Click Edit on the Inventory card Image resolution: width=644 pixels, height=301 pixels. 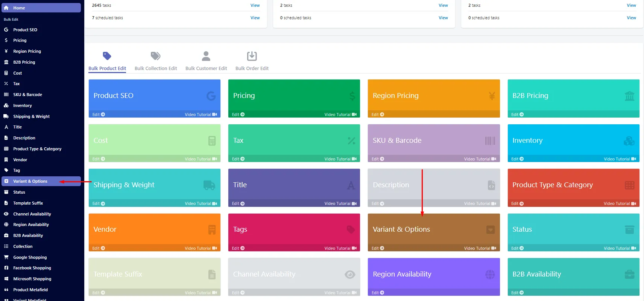(517, 159)
